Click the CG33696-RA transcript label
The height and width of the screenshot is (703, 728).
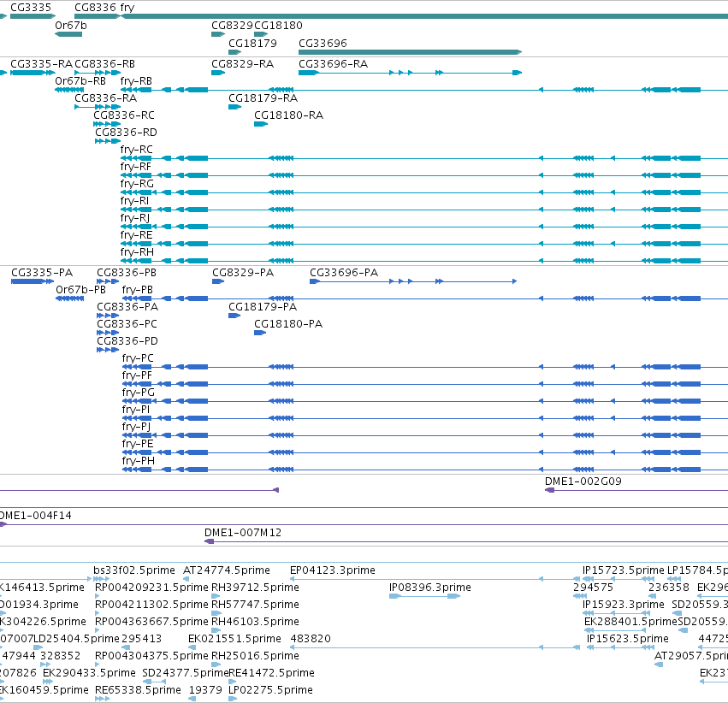[333, 63]
